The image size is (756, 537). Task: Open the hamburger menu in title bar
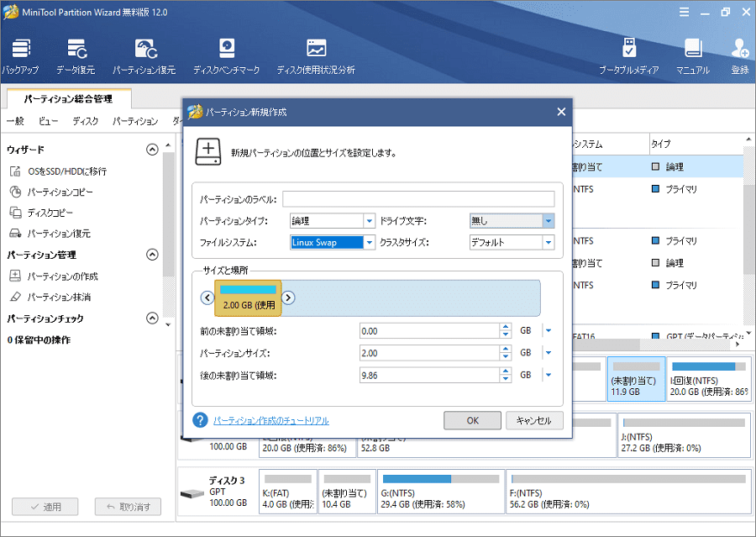tap(684, 12)
